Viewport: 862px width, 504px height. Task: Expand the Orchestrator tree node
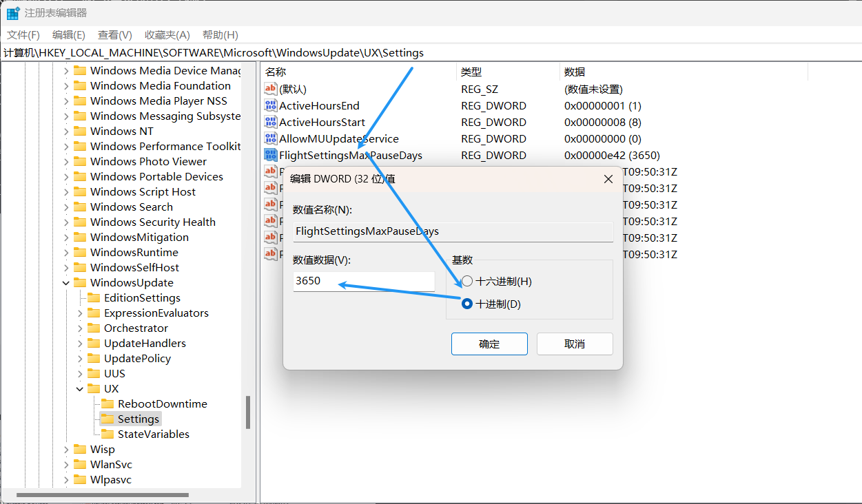[x=81, y=328]
